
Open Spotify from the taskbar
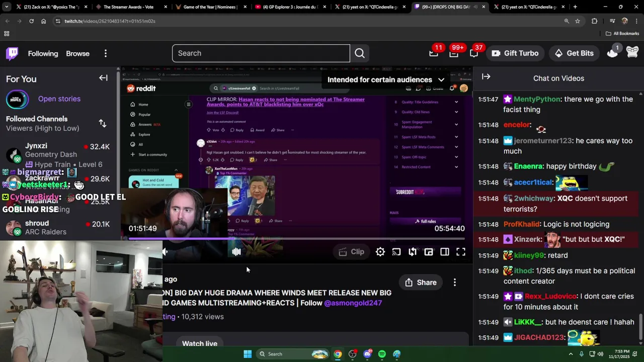[x=382, y=354]
